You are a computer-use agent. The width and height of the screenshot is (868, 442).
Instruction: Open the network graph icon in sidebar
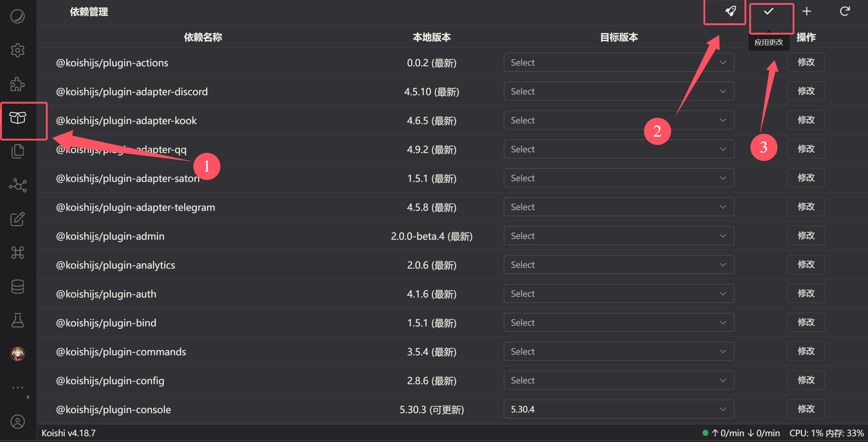[18, 185]
